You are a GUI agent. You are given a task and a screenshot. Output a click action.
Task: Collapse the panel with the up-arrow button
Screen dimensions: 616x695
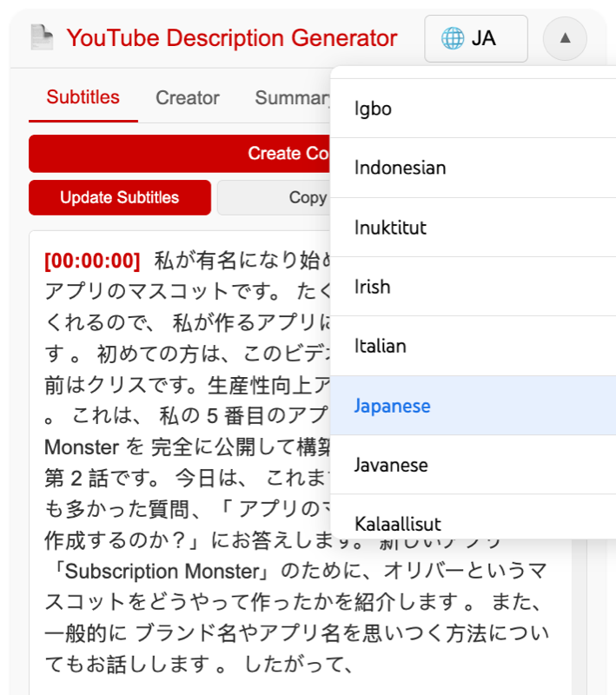[x=565, y=38]
